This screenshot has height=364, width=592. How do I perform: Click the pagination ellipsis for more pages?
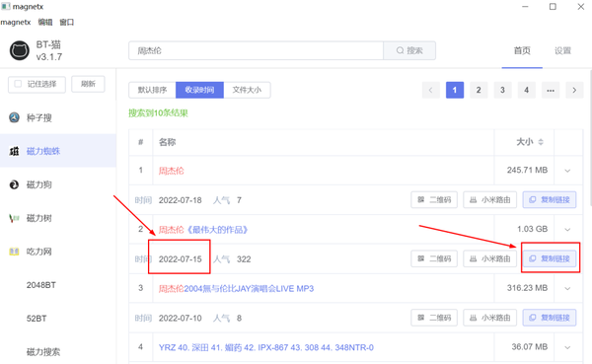click(x=551, y=90)
